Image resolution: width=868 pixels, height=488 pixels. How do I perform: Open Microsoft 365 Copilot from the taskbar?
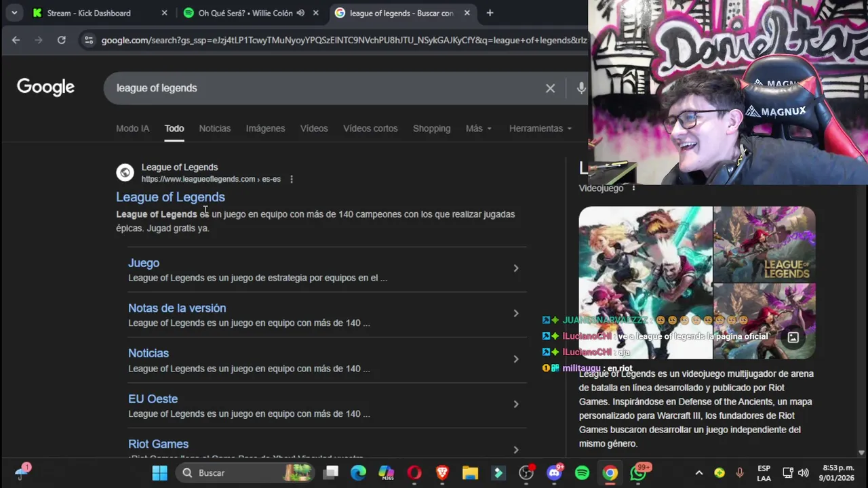point(386,472)
